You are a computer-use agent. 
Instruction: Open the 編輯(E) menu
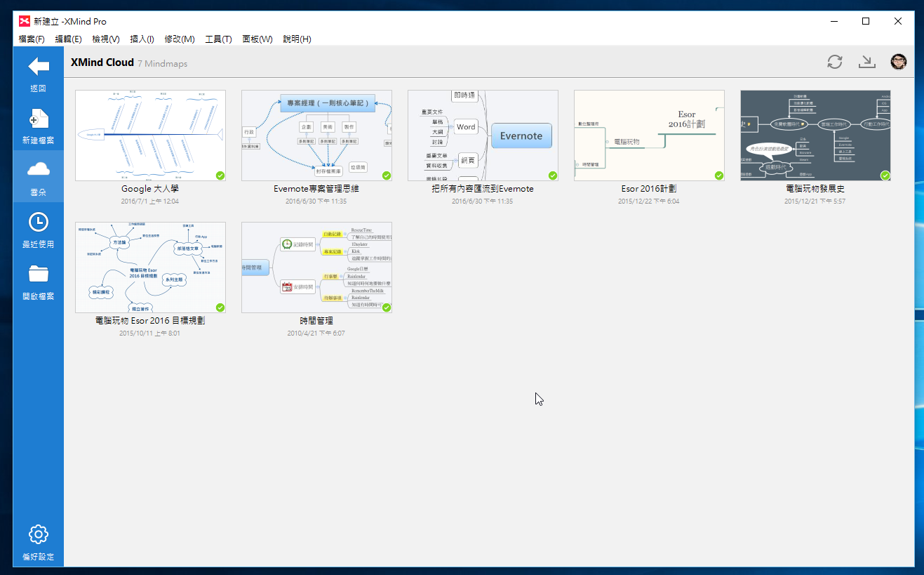coord(68,39)
